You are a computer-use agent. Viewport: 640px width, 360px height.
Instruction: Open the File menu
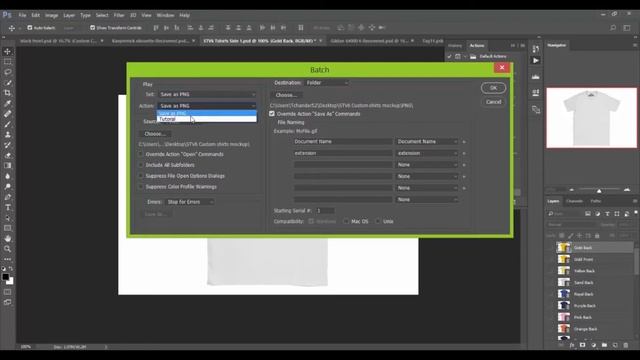click(22, 15)
